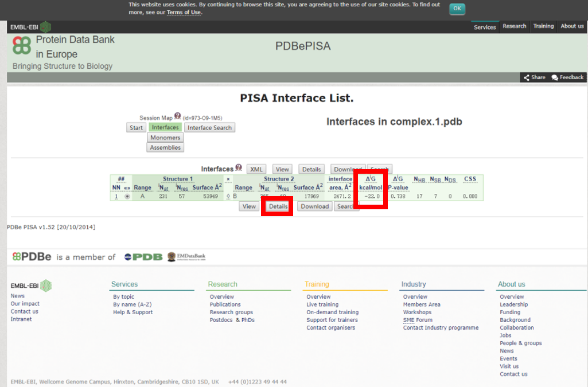Select interface 1 radio button
588x387 pixels.
[127, 196]
